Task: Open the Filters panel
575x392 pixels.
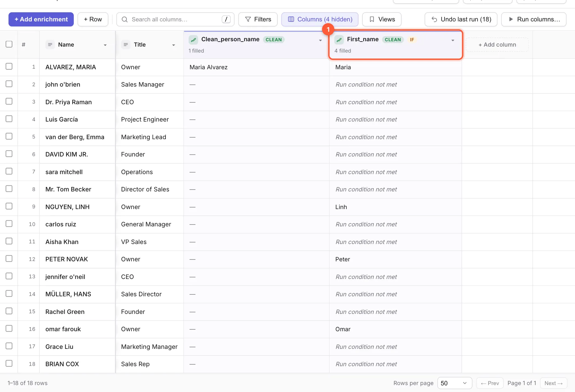Action: click(x=258, y=19)
